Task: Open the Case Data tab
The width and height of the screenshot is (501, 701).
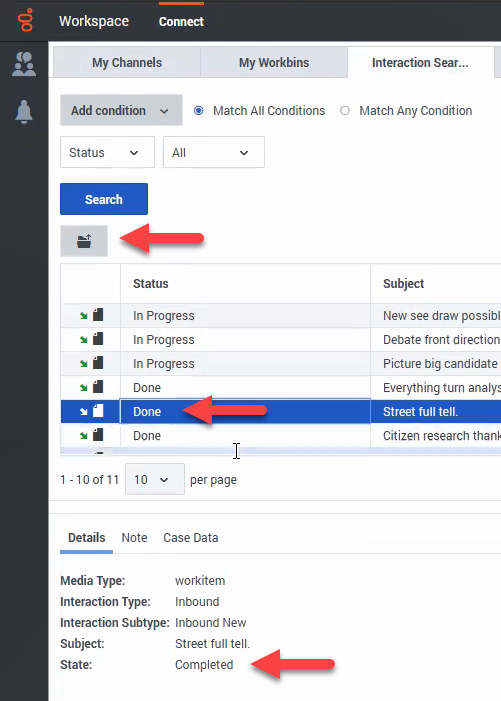Action: click(x=190, y=537)
